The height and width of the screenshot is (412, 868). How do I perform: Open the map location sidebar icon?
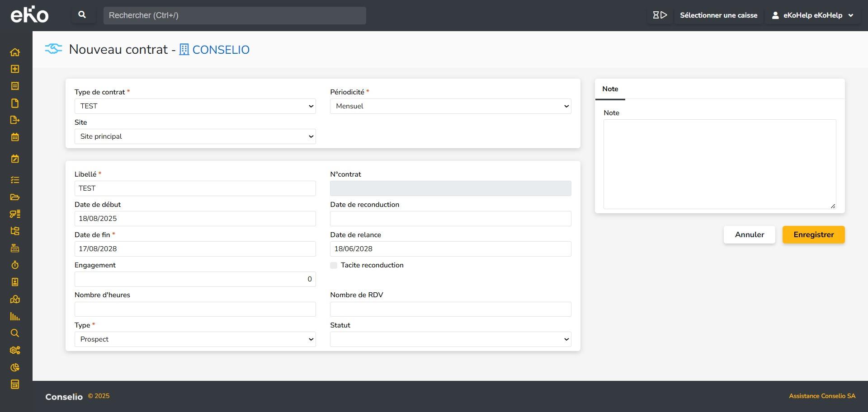(15, 300)
